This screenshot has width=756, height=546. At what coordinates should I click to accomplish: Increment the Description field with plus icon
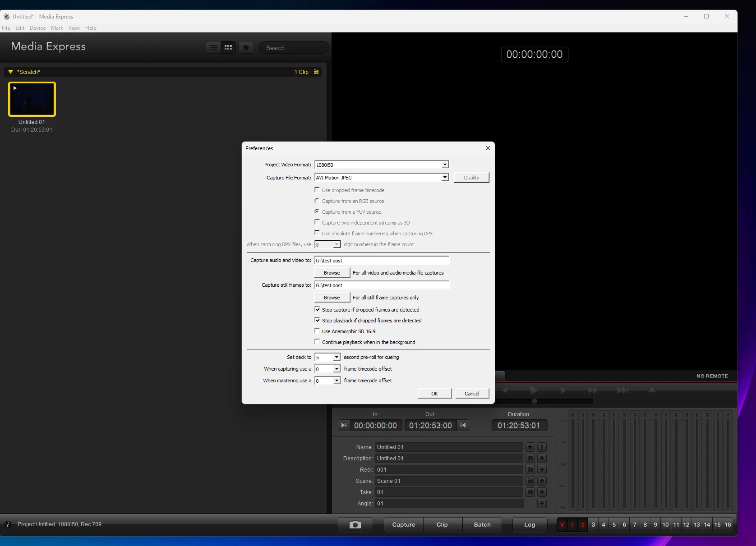tap(542, 458)
